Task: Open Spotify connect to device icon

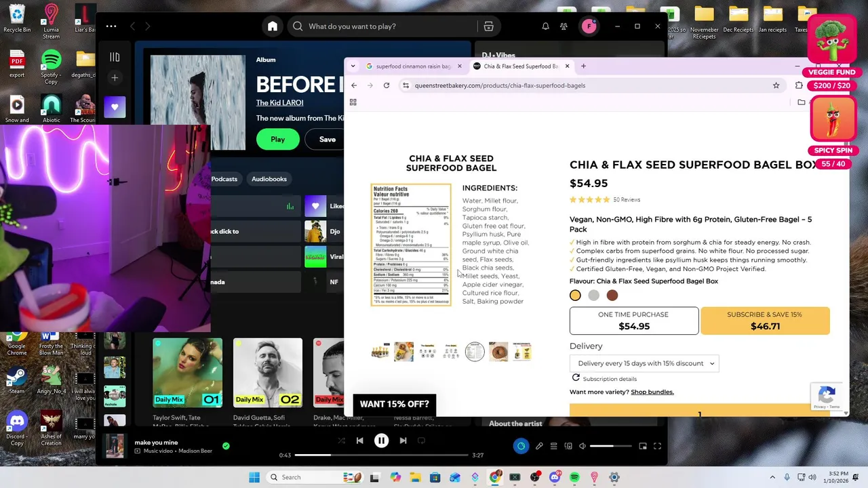Action: coord(568,446)
